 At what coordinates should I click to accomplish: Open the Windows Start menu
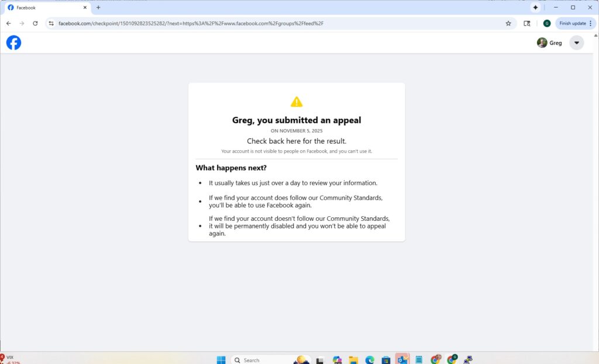[x=221, y=359]
